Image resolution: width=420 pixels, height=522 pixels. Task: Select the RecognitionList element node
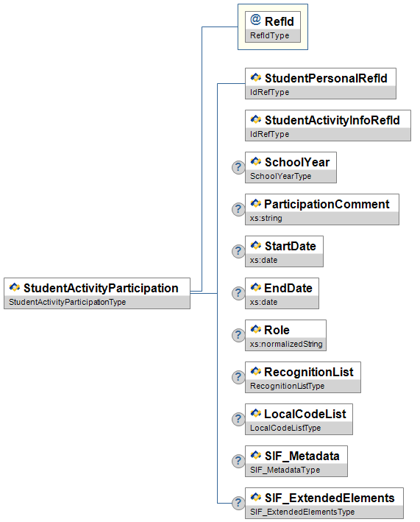303,377
